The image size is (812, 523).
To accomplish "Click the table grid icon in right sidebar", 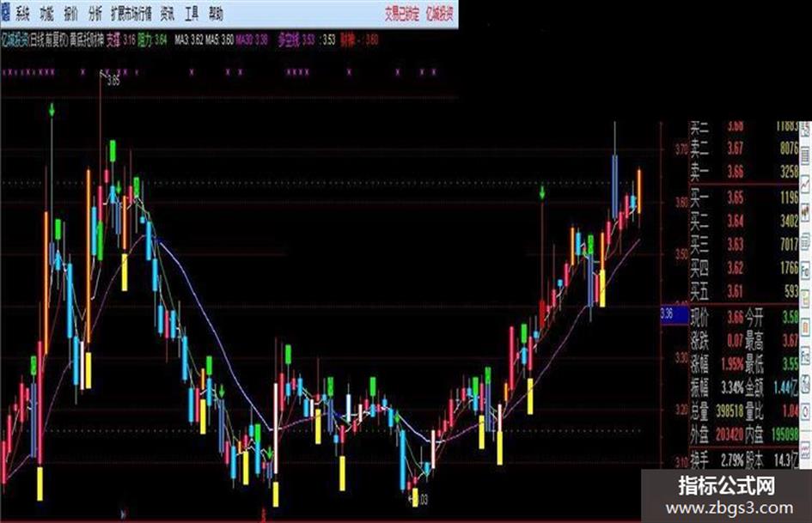I will pos(805,155).
